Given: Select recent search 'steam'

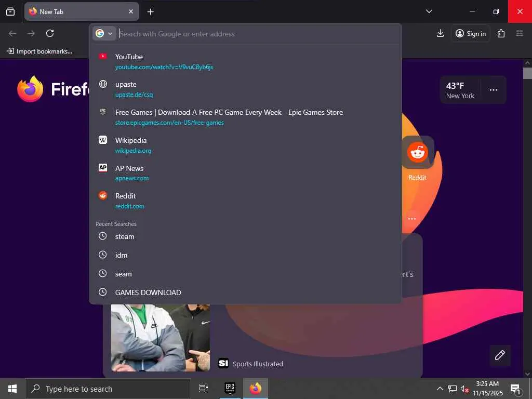Looking at the screenshot, I should tap(245, 236).
